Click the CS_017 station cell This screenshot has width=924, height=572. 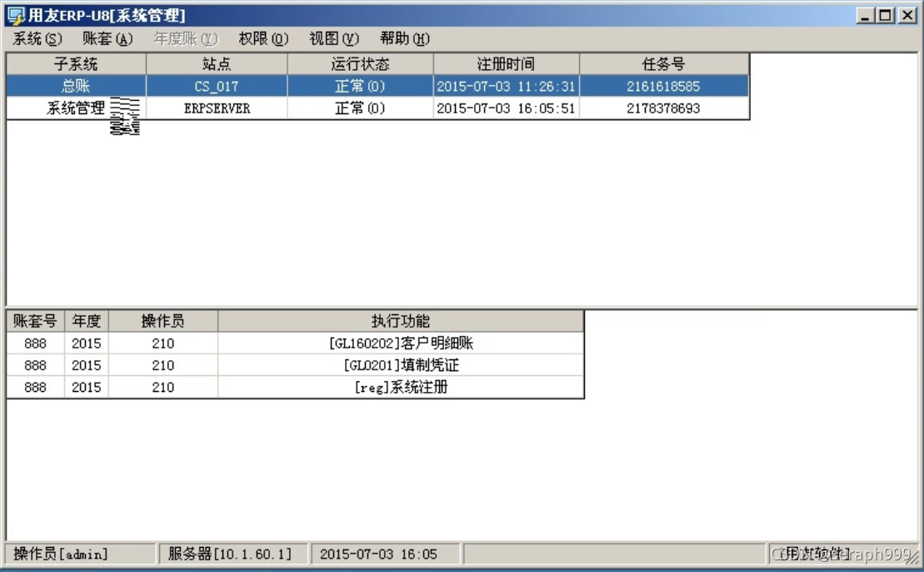coord(217,86)
